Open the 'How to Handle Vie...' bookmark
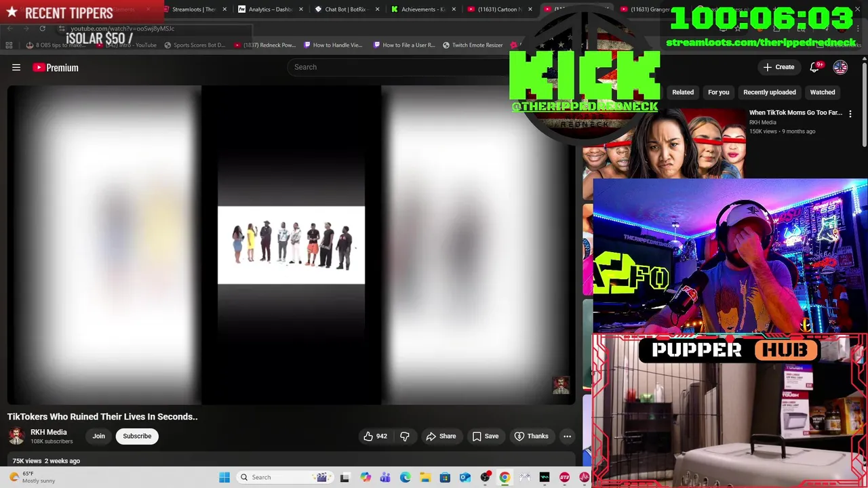Image resolution: width=868 pixels, height=488 pixels. (x=332, y=45)
